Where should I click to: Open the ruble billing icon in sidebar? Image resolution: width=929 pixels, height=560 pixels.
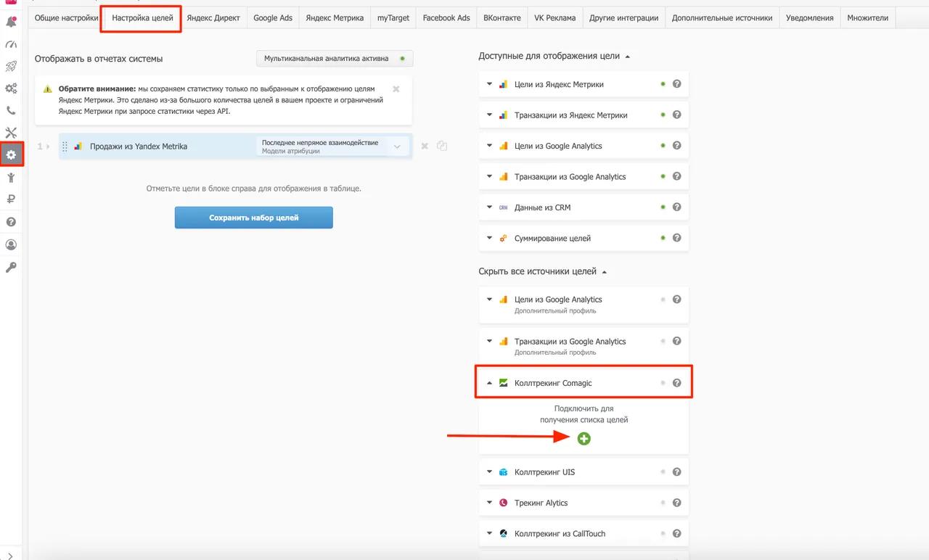pyautogui.click(x=11, y=199)
